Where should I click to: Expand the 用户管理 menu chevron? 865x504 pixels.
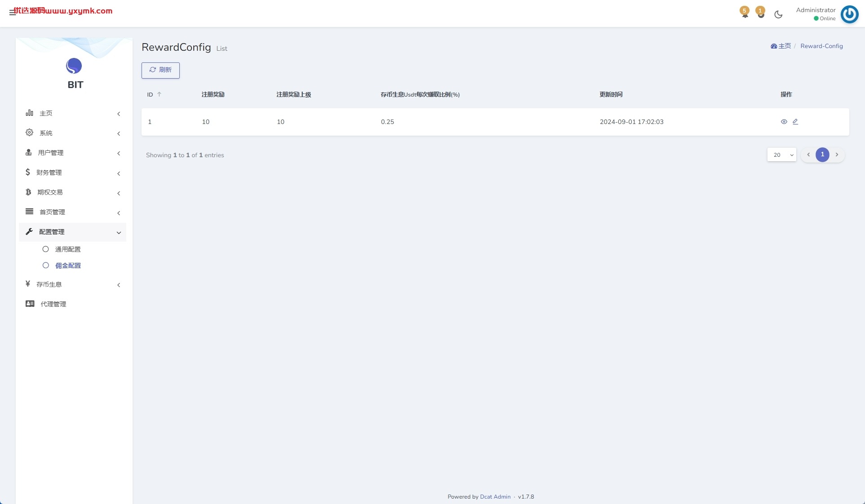point(119,153)
